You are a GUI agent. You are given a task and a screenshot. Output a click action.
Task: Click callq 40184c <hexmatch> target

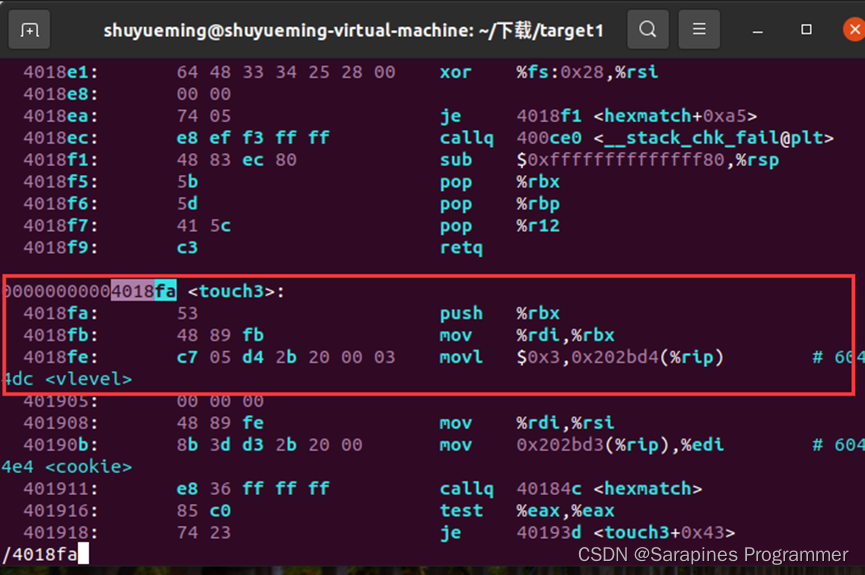pos(609,488)
